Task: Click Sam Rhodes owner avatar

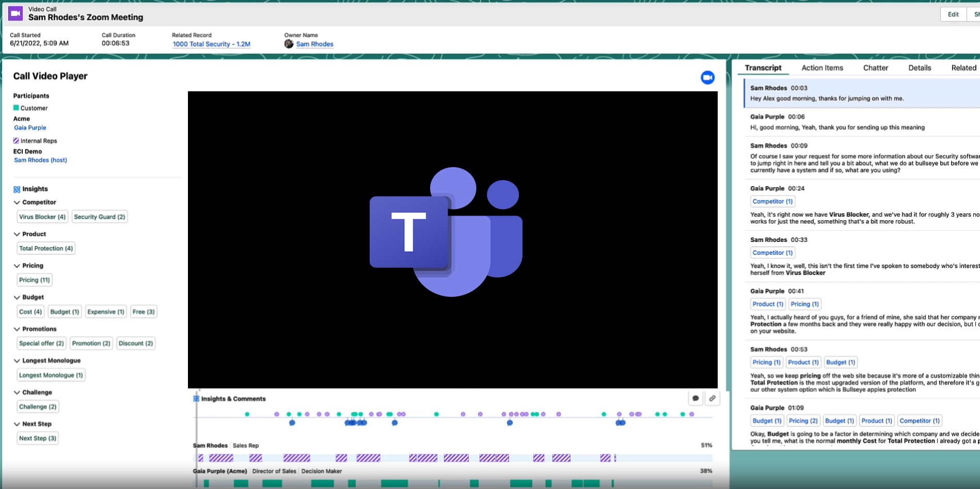Action: pos(289,44)
